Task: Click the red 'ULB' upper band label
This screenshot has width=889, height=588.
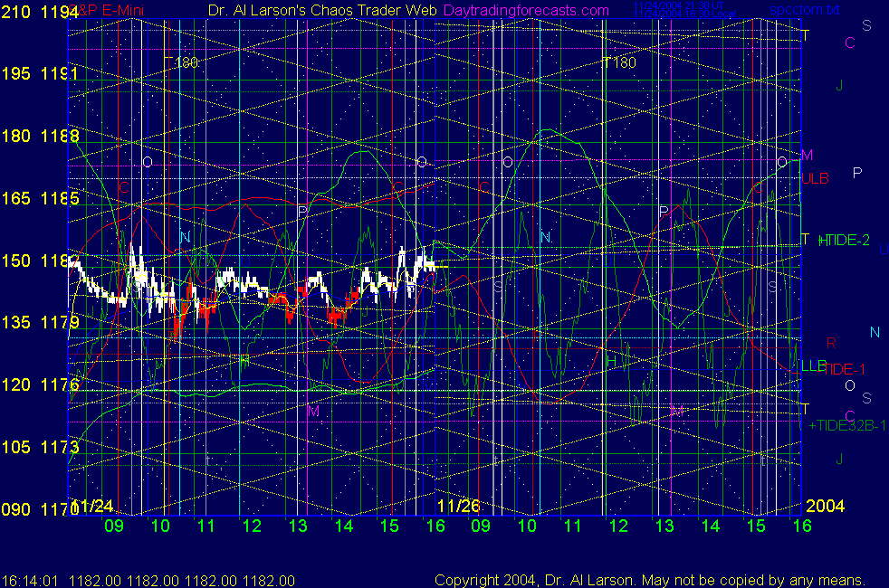Action: coord(816,178)
